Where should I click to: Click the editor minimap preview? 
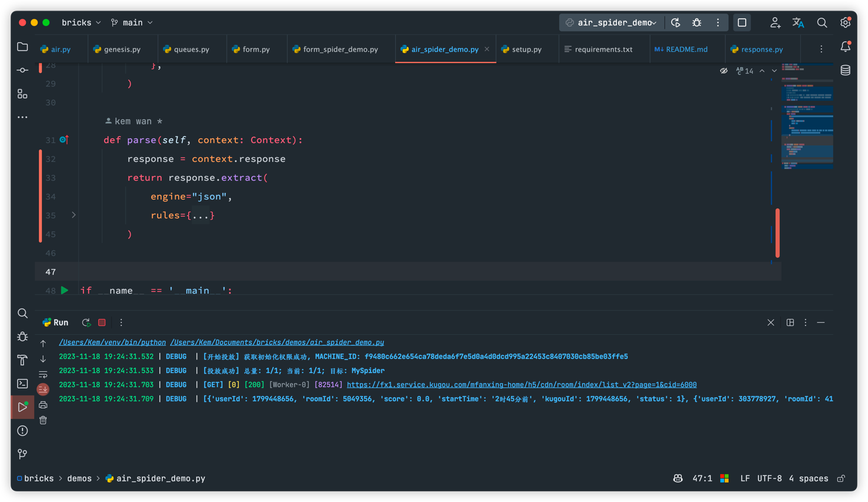click(807, 117)
